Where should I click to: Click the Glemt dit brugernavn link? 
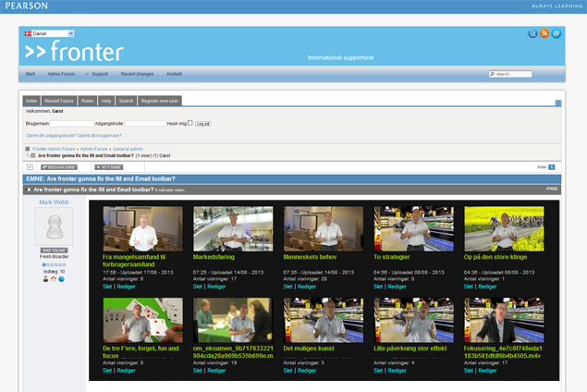(100, 136)
